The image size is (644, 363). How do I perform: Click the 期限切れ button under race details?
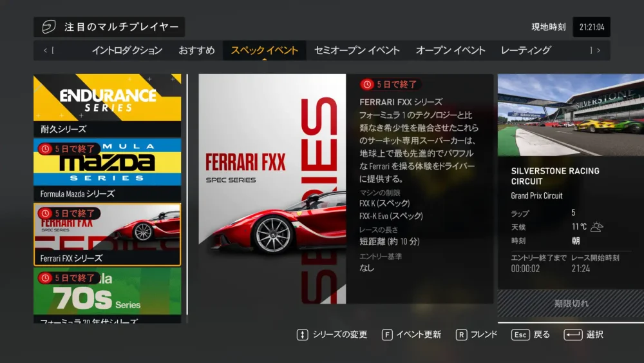pos(571,303)
